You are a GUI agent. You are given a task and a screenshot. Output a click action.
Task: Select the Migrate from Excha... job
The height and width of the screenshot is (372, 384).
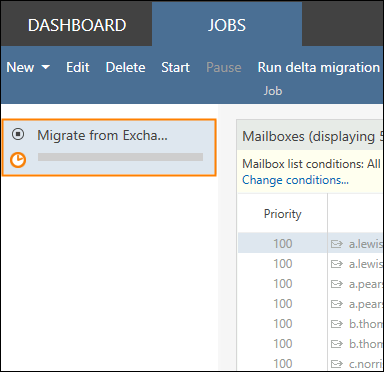[109, 147]
